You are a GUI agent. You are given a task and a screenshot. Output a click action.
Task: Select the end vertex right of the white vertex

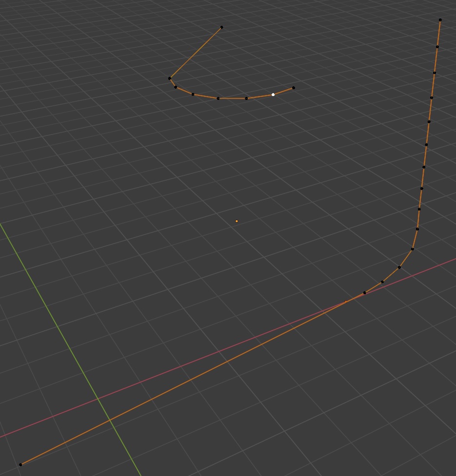coord(293,88)
